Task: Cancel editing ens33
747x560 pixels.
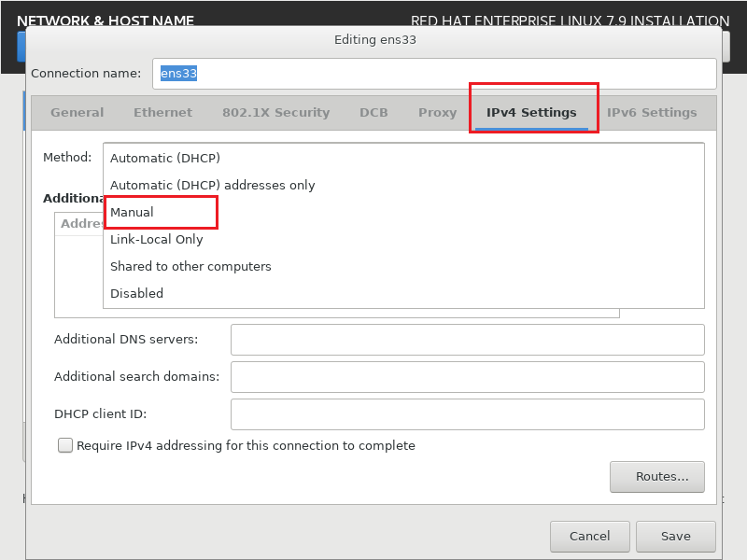Action: point(590,536)
